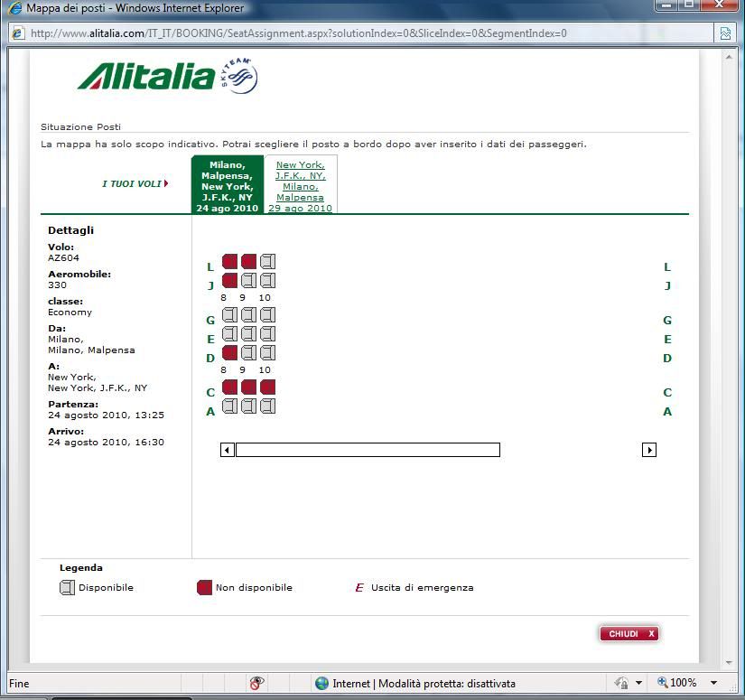The width and height of the screenshot is (745, 700).
Task: Select unavailable seat 8L
Action: coord(230,261)
